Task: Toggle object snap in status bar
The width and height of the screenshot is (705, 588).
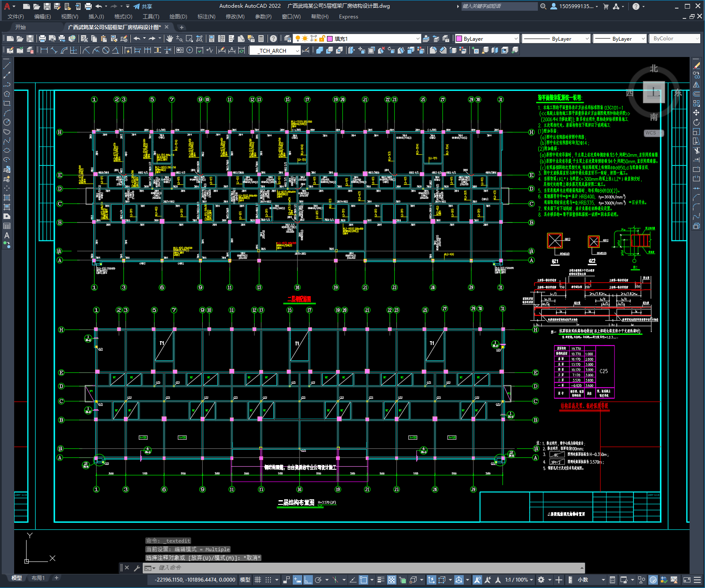Action: 363,580
